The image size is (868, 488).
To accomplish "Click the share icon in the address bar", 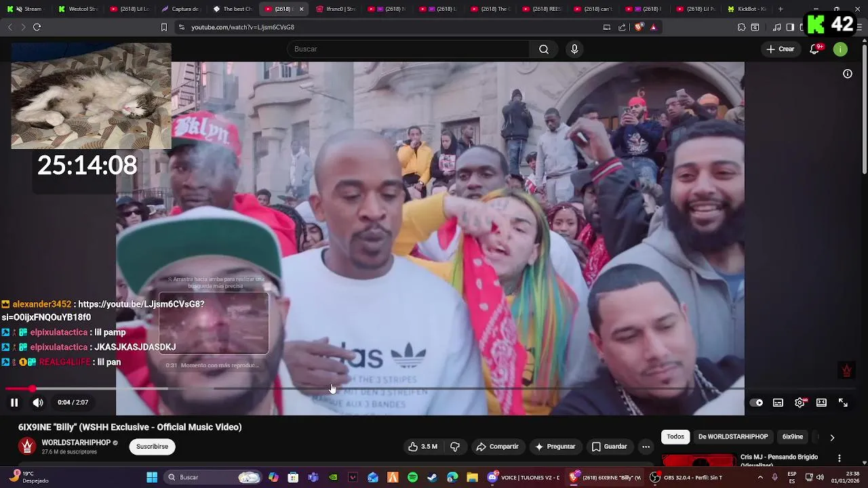I will coord(622,27).
